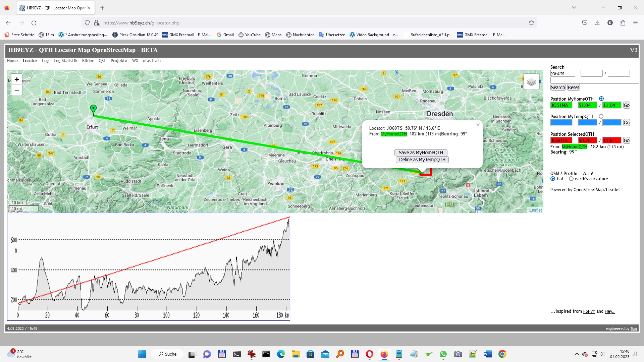The width and height of the screenshot is (644, 362).
Task: Open Firefox extensions menu
Action: [623, 23]
